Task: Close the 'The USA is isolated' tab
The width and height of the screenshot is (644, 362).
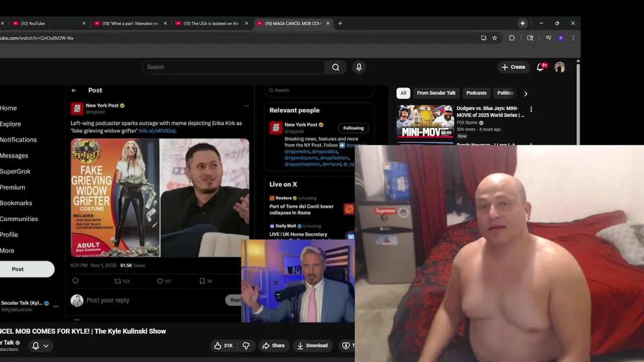Action: point(247,23)
